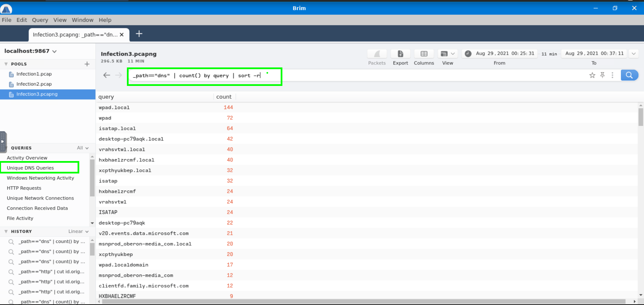
Task: Go back with the left arrow
Action: [107, 75]
